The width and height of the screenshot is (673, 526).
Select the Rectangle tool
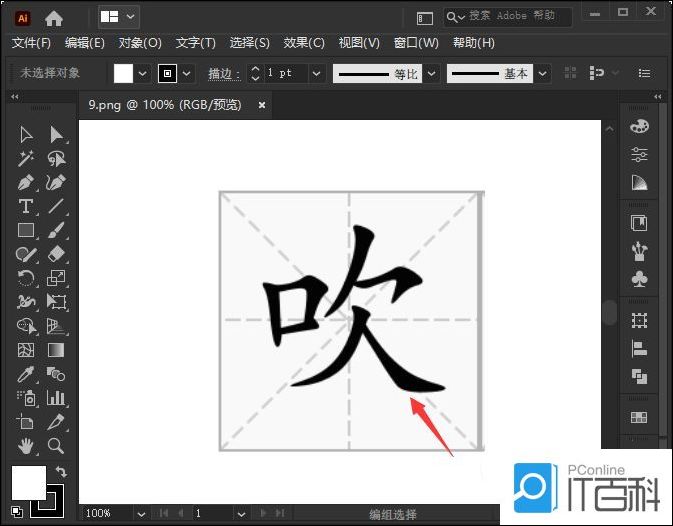point(26,230)
